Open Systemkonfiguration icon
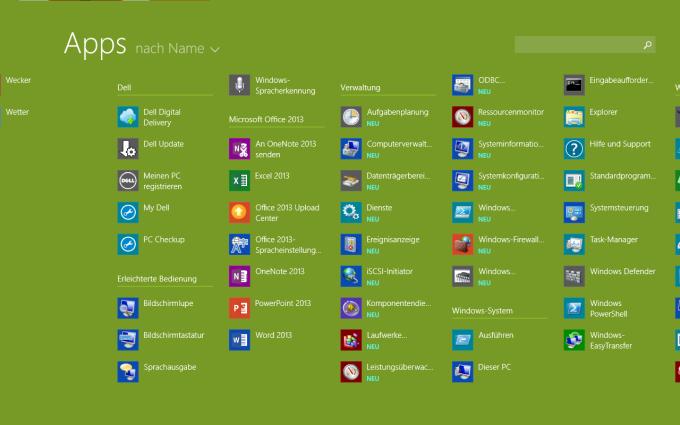This screenshot has width=680, height=425. (x=462, y=181)
